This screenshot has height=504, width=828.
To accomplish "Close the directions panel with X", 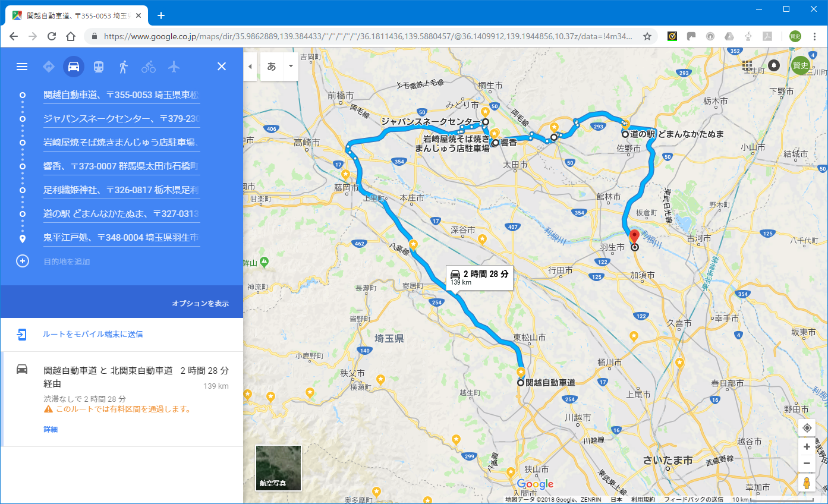I will point(222,67).
